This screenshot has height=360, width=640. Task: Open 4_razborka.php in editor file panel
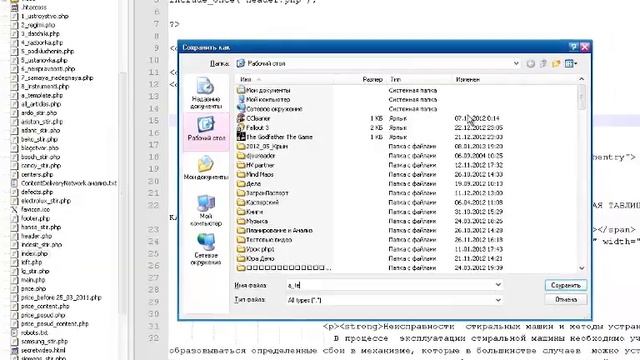[42, 42]
